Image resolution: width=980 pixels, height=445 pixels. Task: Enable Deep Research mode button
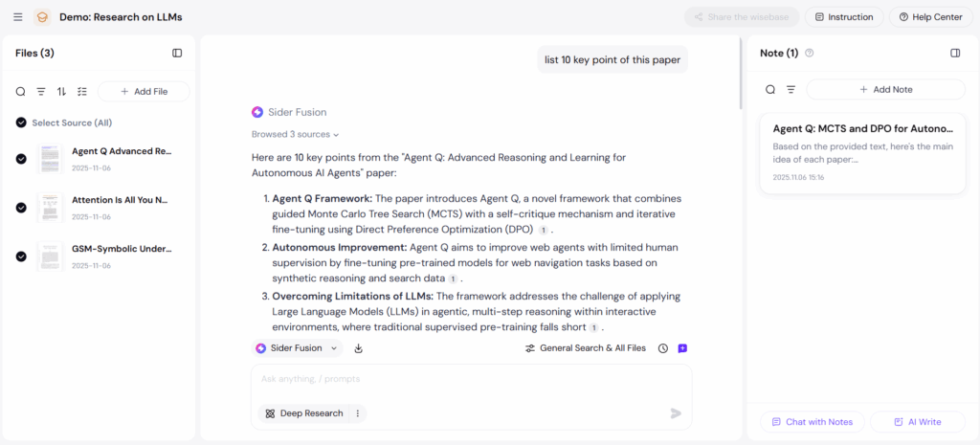click(x=304, y=413)
